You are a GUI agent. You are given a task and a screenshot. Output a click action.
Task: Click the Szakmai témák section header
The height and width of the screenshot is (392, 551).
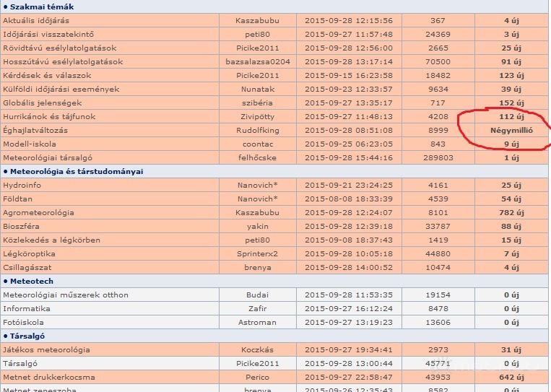42,7
